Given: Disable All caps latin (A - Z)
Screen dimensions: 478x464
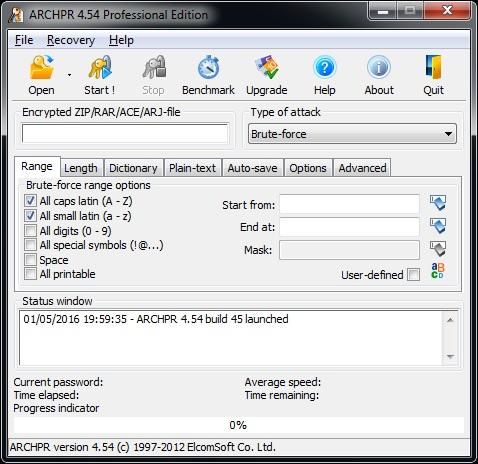Looking at the screenshot, I should pos(30,201).
